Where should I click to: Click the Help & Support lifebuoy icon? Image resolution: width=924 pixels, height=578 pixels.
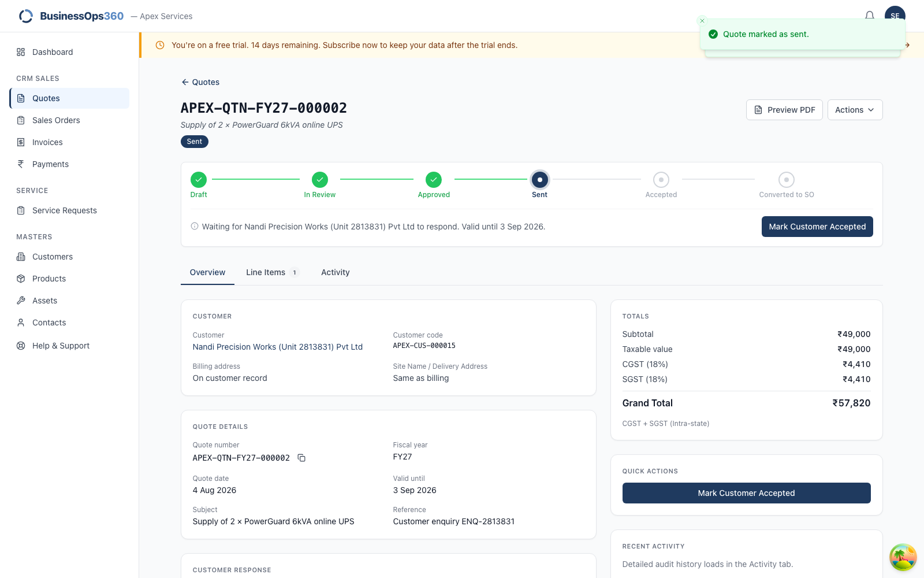21,346
